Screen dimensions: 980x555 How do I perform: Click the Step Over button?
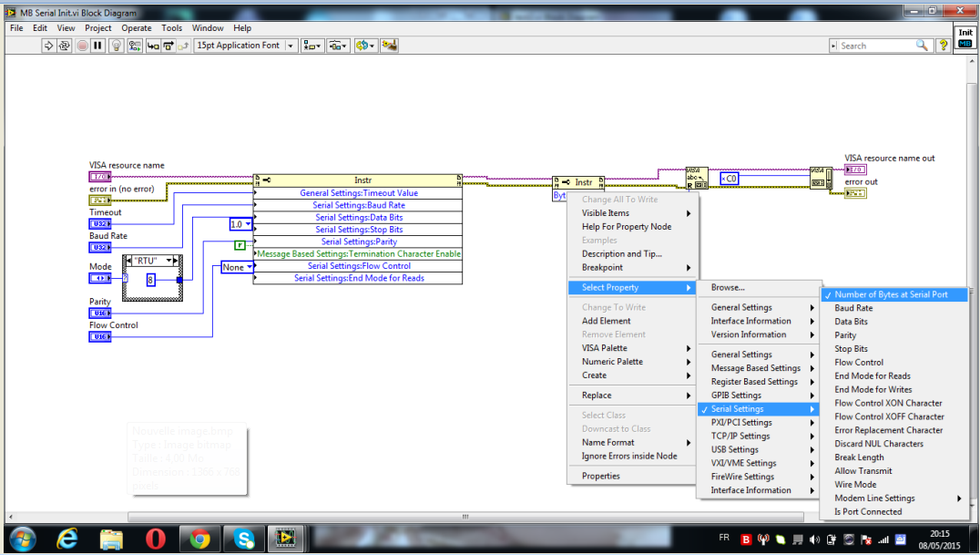[168, 45]
